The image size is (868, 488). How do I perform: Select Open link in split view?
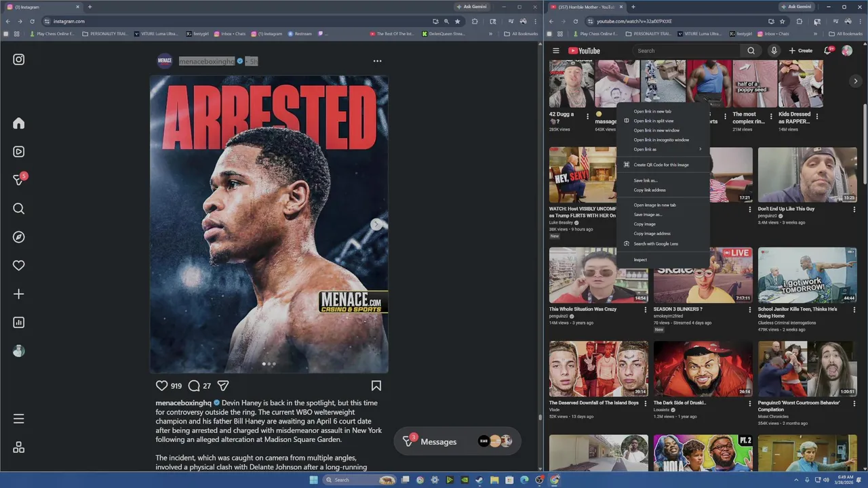[x=663, y=121]
